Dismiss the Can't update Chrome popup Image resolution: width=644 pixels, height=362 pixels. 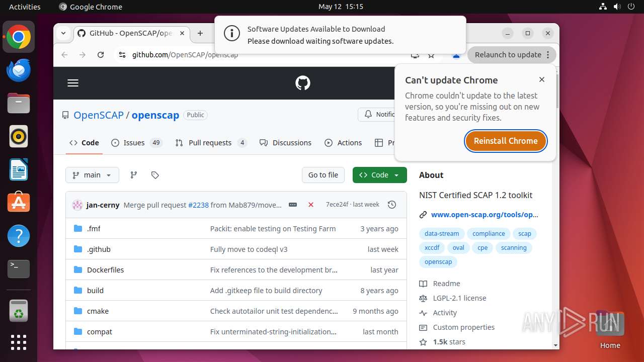coord(542,79)
